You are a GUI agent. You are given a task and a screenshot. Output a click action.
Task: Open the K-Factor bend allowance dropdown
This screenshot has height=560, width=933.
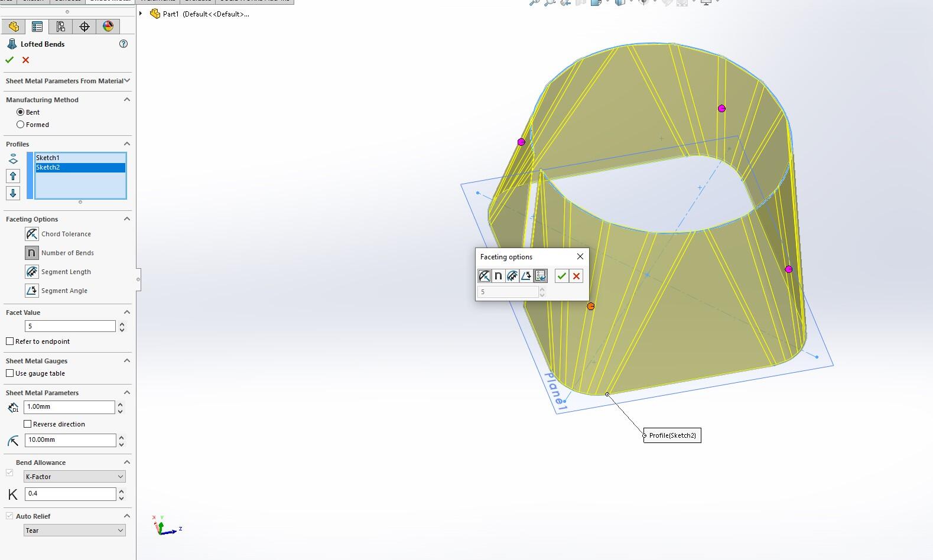(74, 477)
